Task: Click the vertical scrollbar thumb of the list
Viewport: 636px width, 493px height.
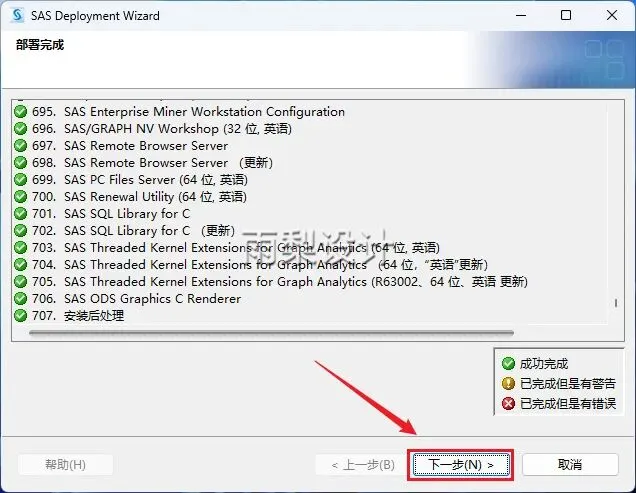Action: [x=616, y=303]
